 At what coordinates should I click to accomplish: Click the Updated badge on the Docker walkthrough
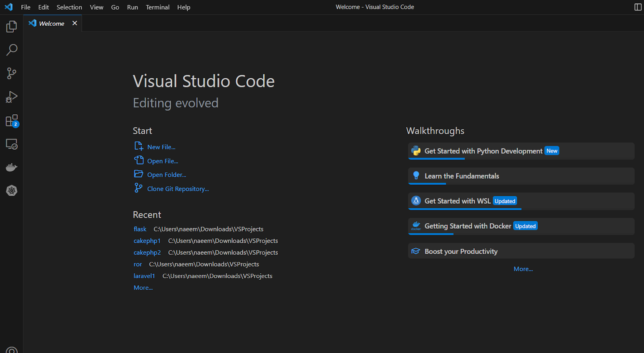click(525, 226)
